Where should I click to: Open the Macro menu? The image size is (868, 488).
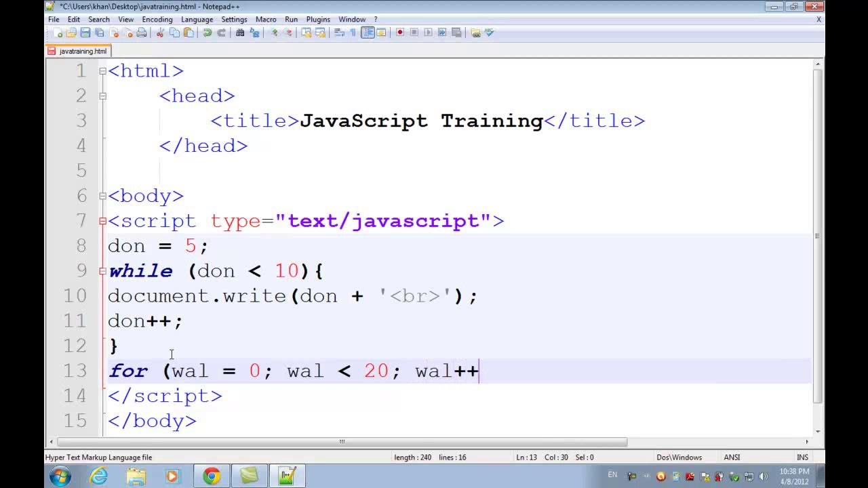(266, 20)
